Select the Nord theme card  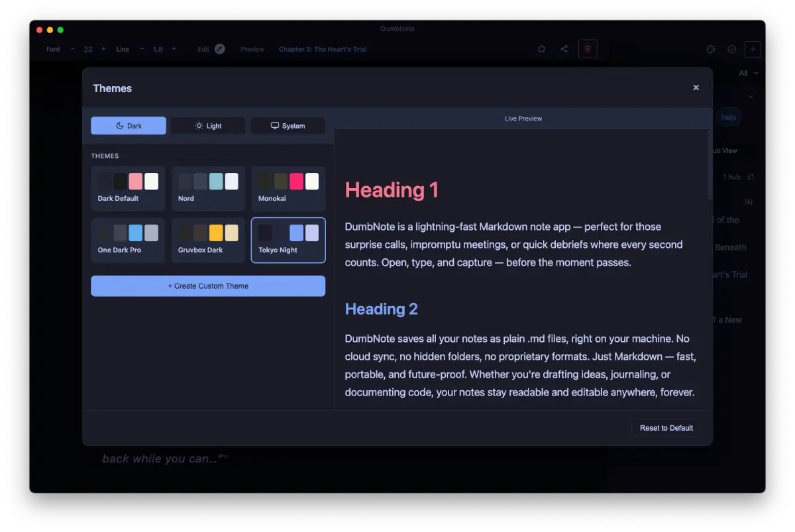pyautogui.click(x=208, y=188)
